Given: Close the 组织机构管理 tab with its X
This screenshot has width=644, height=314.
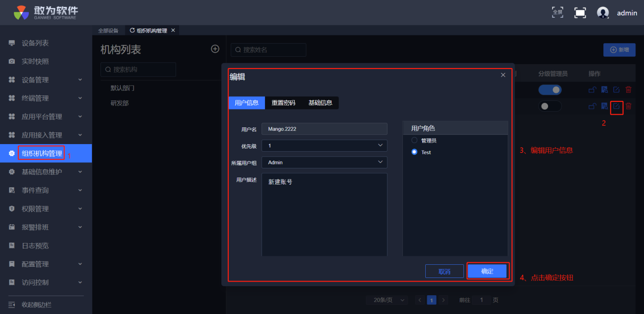Looking at the screenshot, I should tap(173, 30).
